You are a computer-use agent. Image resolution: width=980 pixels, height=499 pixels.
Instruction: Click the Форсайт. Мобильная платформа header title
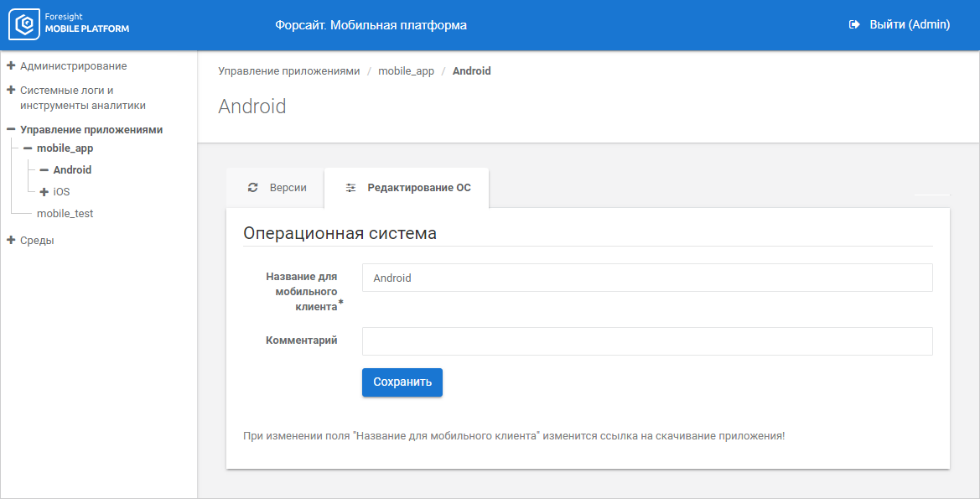coord(371,25)
